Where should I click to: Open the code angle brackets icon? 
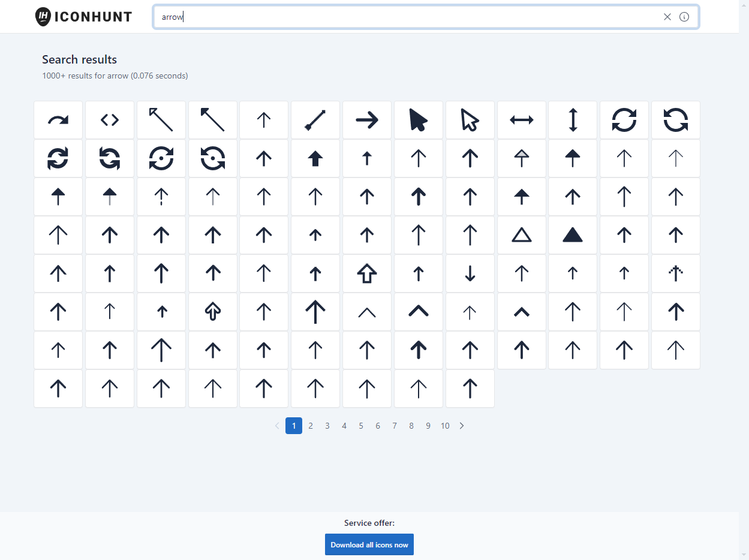click(x=110, y=120)
